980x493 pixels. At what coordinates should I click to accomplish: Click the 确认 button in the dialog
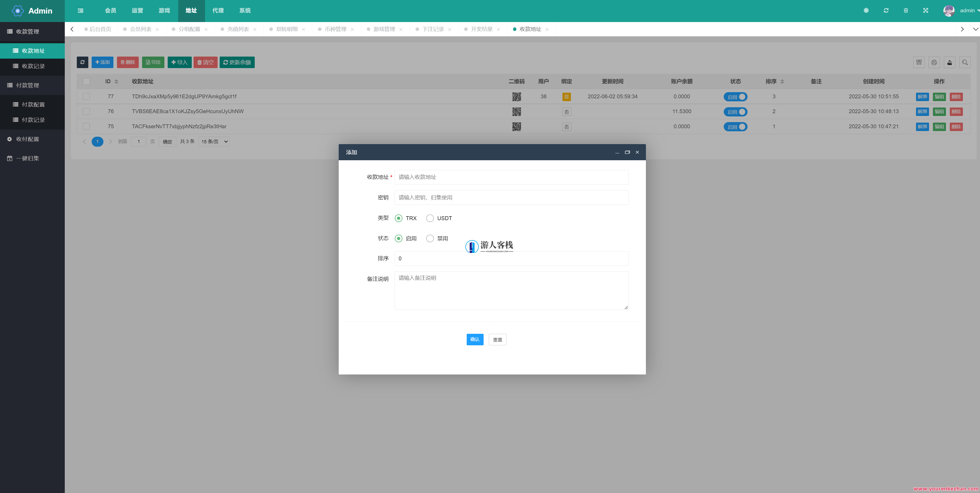pos(474,339)
